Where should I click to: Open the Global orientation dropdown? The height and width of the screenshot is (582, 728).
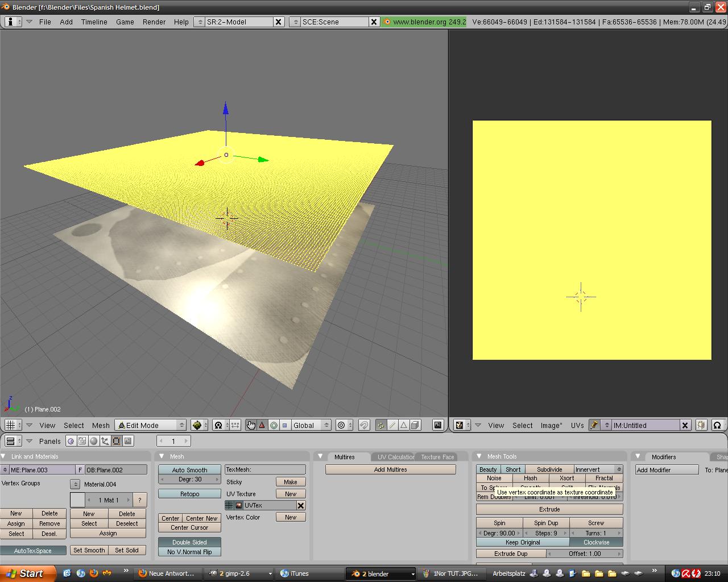311,425
